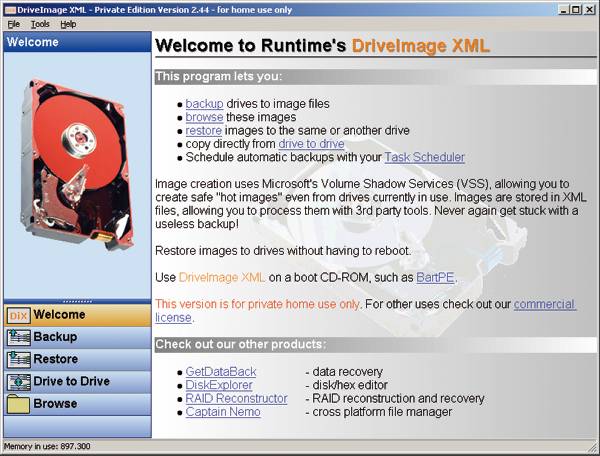Click the '- disk/hex editor' description text

pyautogui.click(x=347, y=385)
